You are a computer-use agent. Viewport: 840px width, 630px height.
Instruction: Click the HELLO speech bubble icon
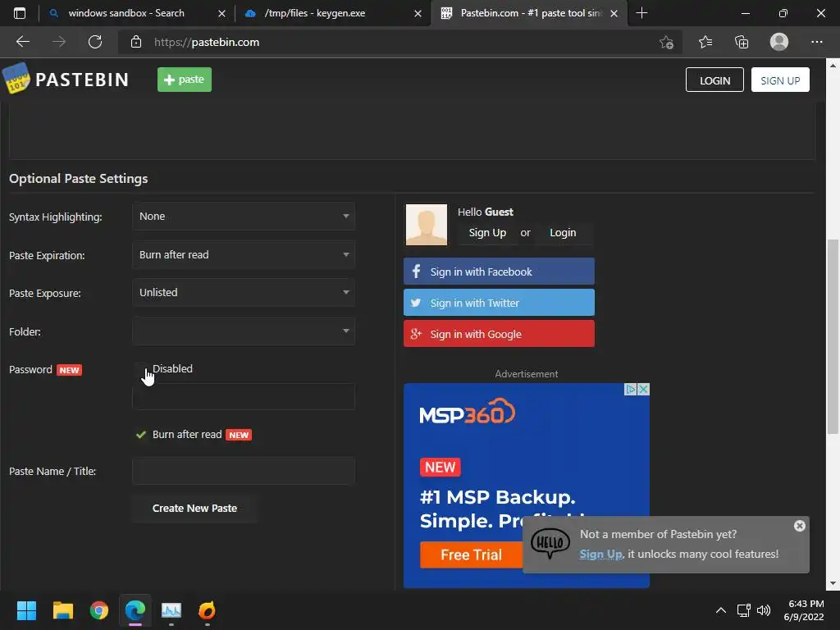tap(550, 543)
